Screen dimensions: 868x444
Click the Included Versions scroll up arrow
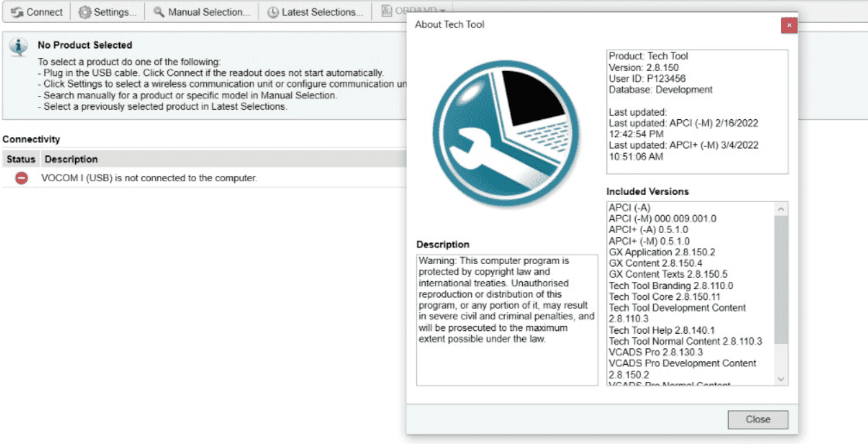pos(781,208)
